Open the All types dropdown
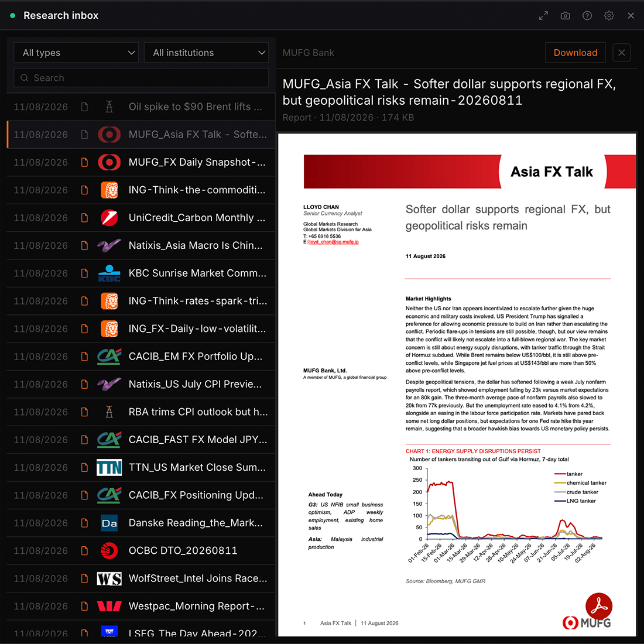 (x=76, y=53)
